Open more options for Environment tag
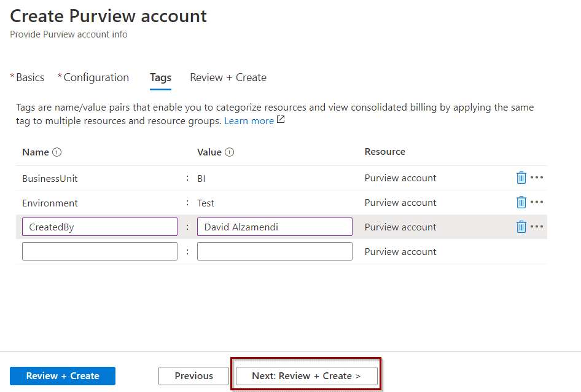This screenshot has width=581, height=392. (537, 202)
